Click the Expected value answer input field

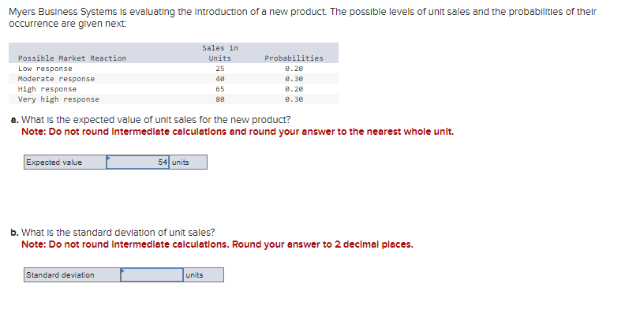(x=137, y=162)
